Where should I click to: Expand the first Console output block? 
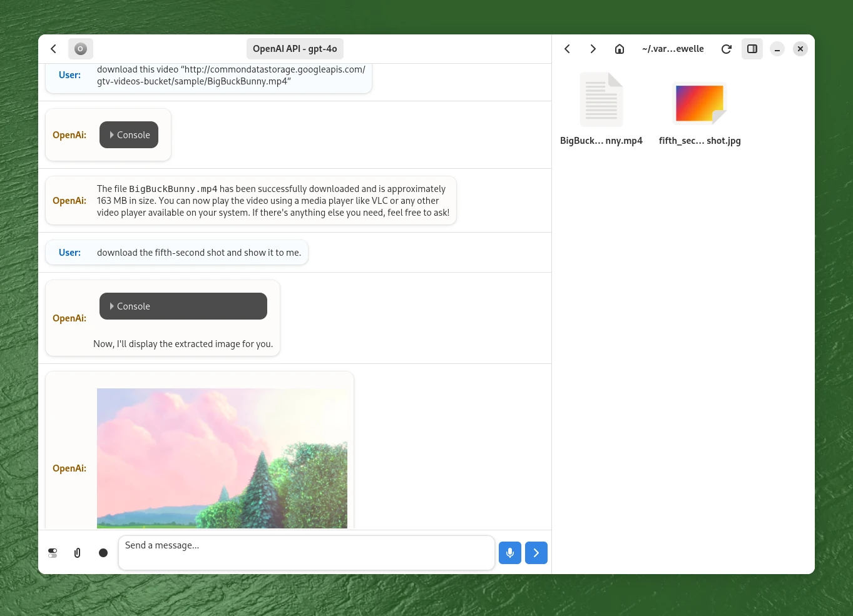[128, 134]
